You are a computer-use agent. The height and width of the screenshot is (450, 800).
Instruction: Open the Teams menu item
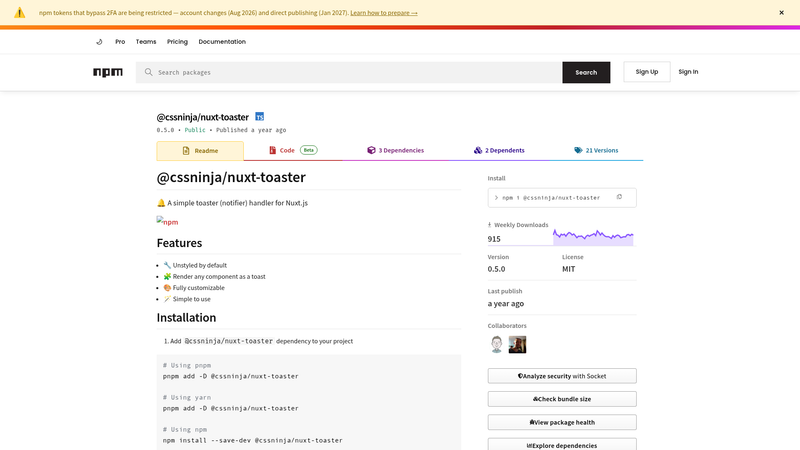click(x=146, y=42)
